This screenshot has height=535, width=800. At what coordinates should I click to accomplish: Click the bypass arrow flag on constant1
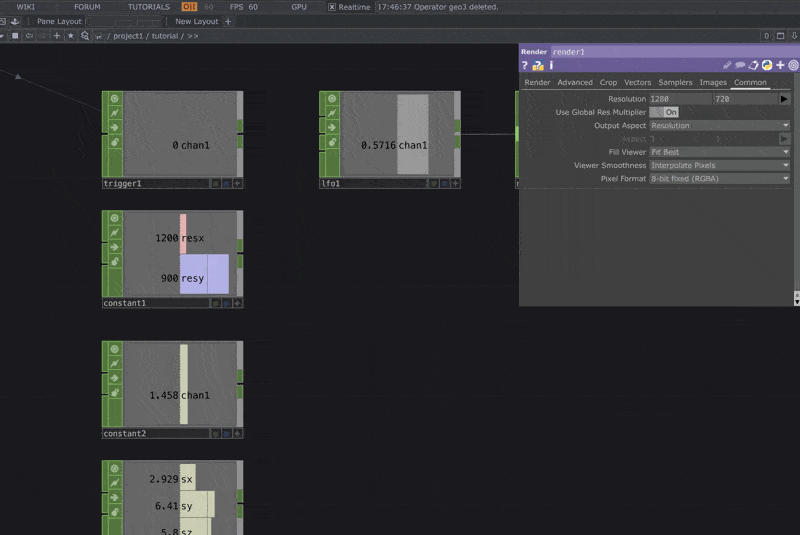pyautogui.click(x=114, y=247)
